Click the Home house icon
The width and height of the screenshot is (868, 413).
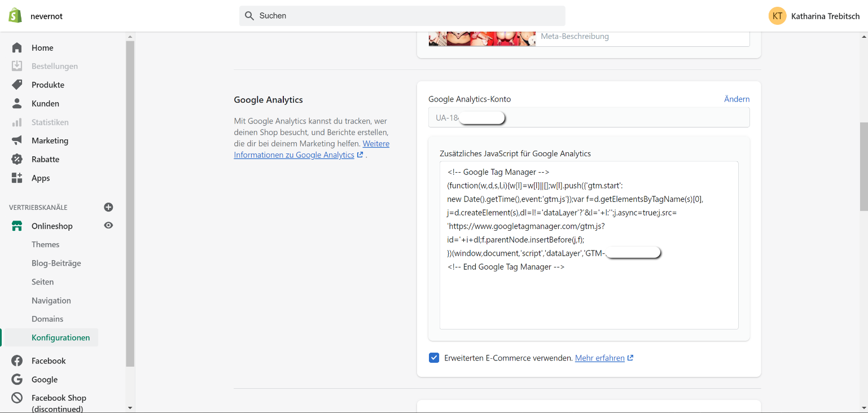click(17, 48)
